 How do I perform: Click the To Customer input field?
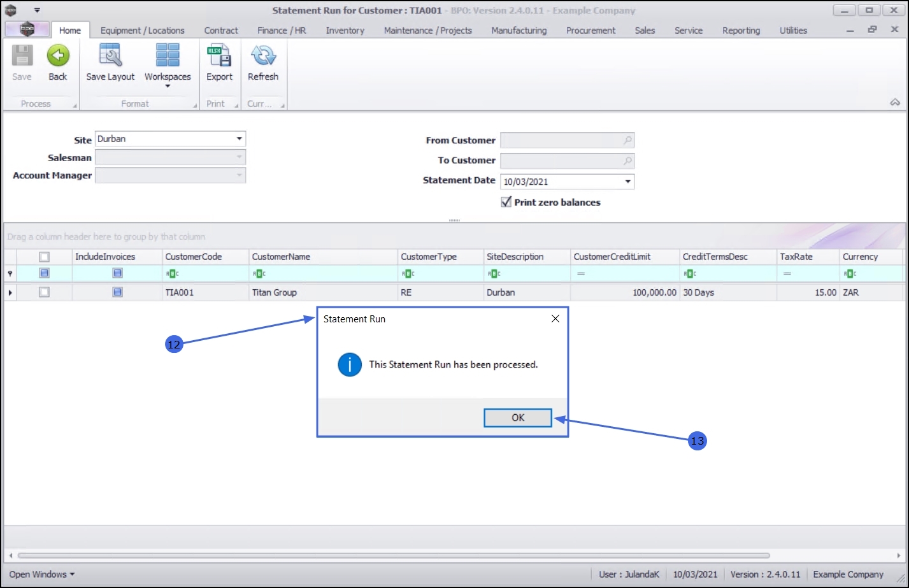[x=567, y=161]
